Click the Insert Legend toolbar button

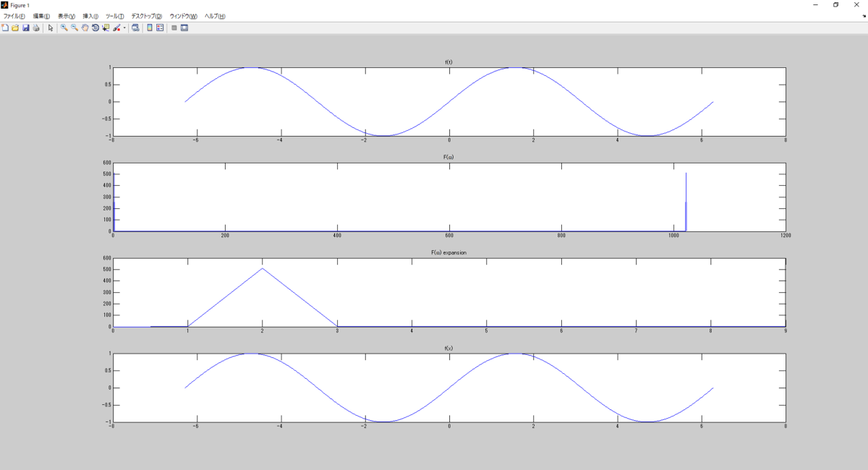pyautogui.click(x=161, y=30)
